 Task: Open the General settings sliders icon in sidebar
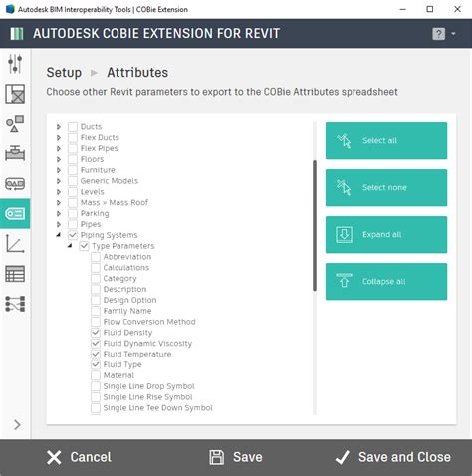[x=15, y=64]
